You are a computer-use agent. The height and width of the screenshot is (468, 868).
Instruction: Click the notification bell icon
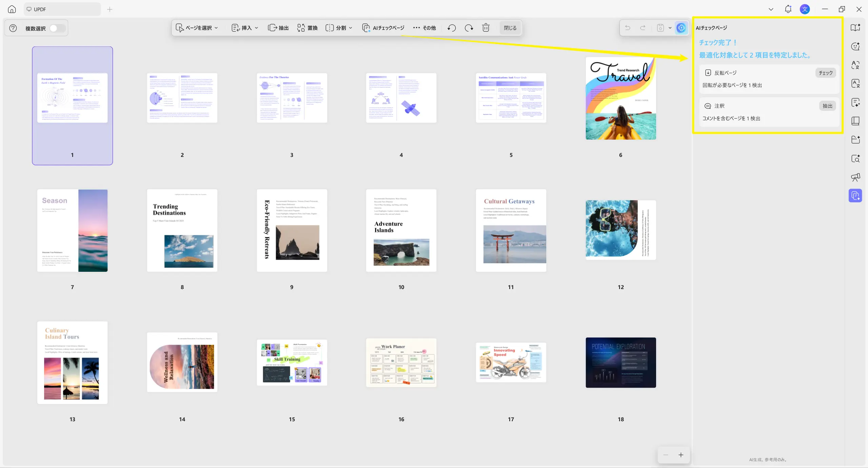click(x=788, y=9)
